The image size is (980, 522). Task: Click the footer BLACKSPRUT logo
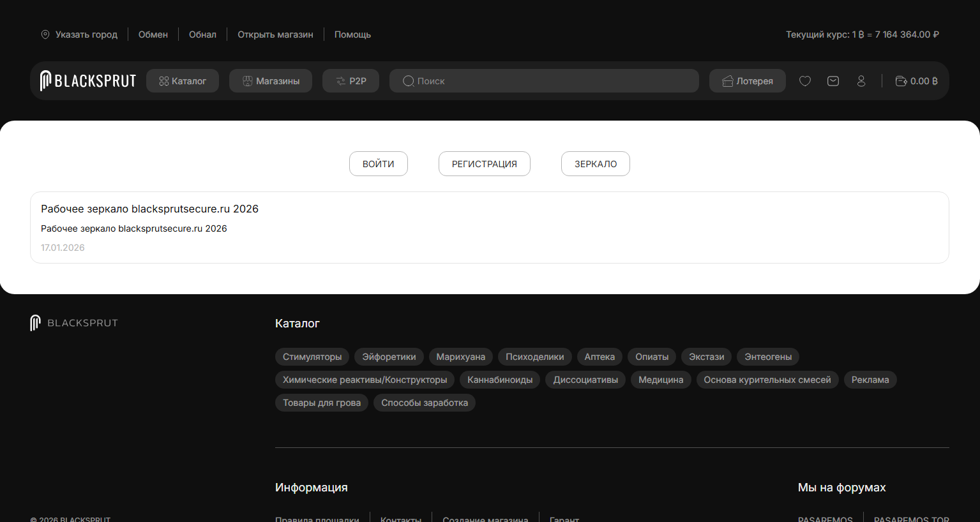(x=74, y=323)
